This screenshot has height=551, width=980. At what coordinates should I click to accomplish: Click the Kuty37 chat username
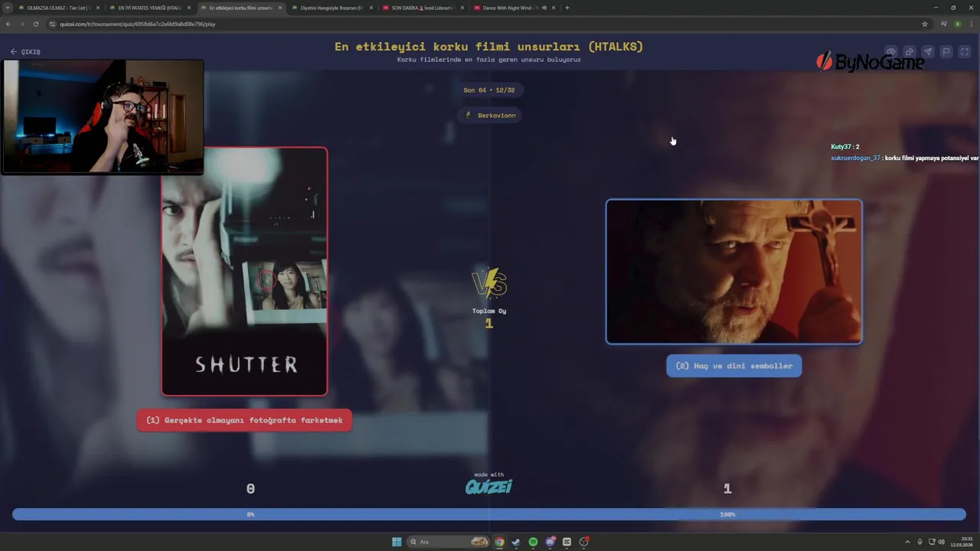841,147
